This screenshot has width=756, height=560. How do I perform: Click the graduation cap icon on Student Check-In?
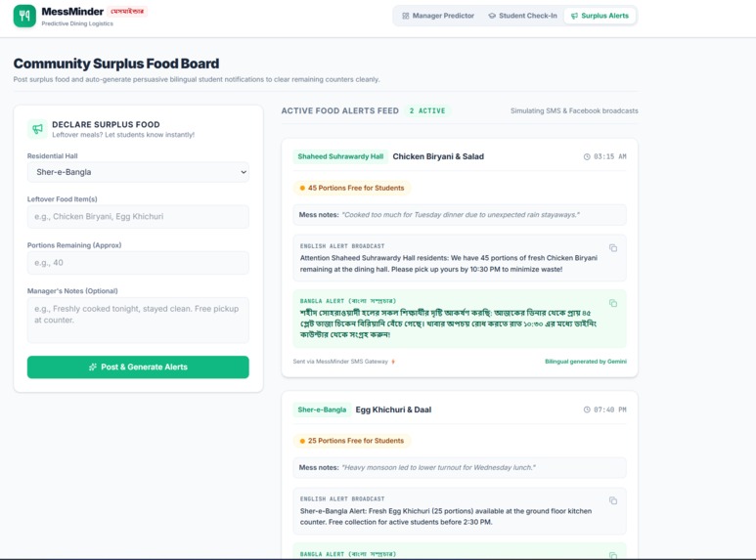[492, 16]
